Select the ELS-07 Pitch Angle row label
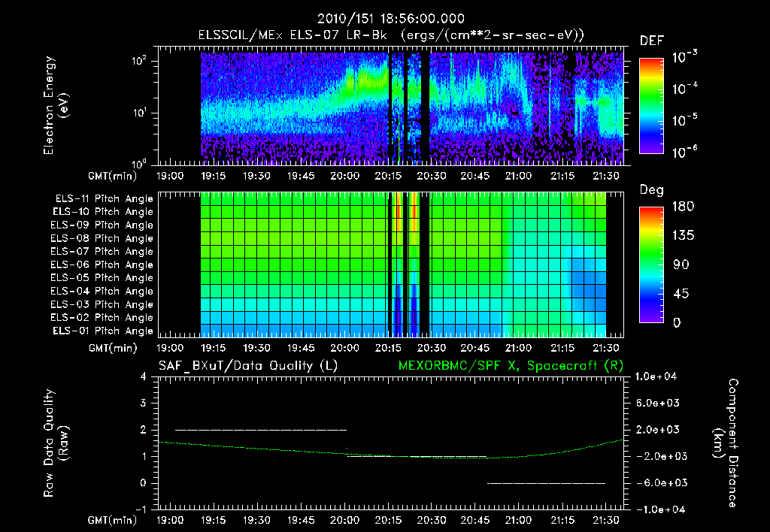The image size is (770, 532). pyautogui.click(x=102, y=252)
